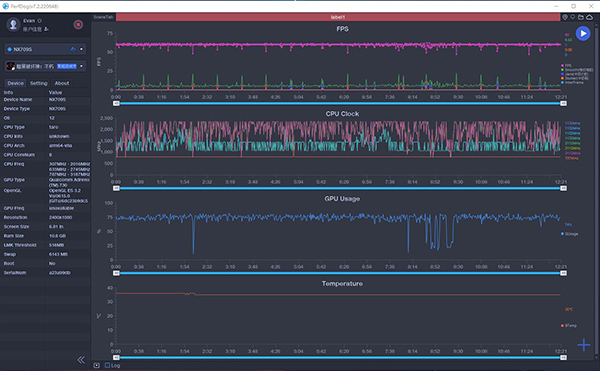The height and width of the screenshot is (371, 600).
Task: Open the folder icon in the top-right toolbar
Action: (x=581, y=17)
